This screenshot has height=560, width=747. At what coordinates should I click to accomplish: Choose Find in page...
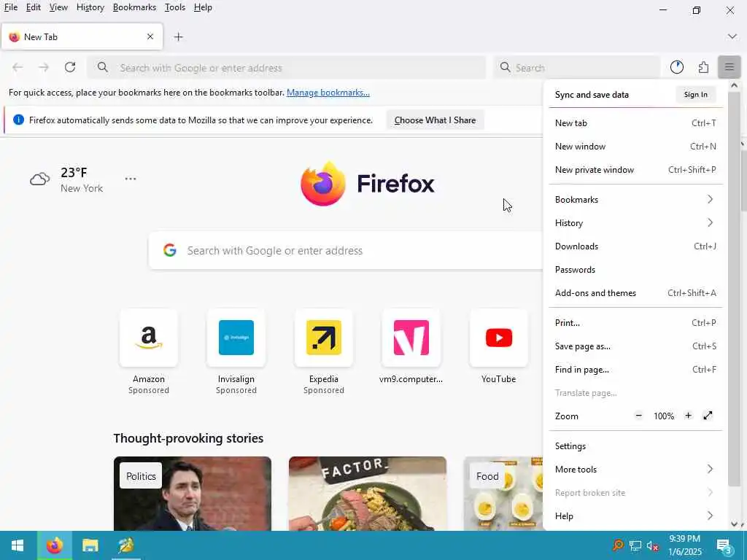pyautogui.click(x=635, y=370)
